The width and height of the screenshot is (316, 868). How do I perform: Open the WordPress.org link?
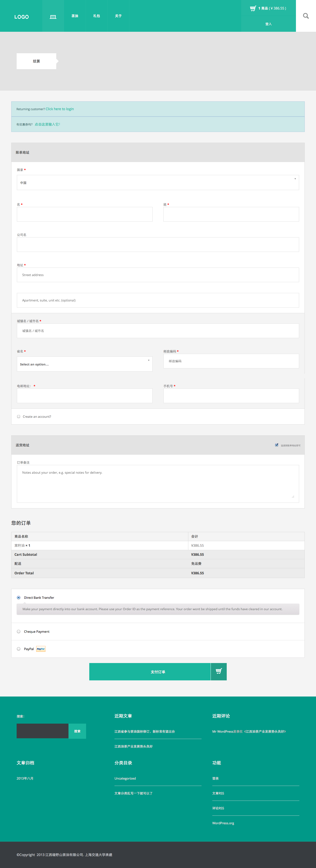point(223,823)
